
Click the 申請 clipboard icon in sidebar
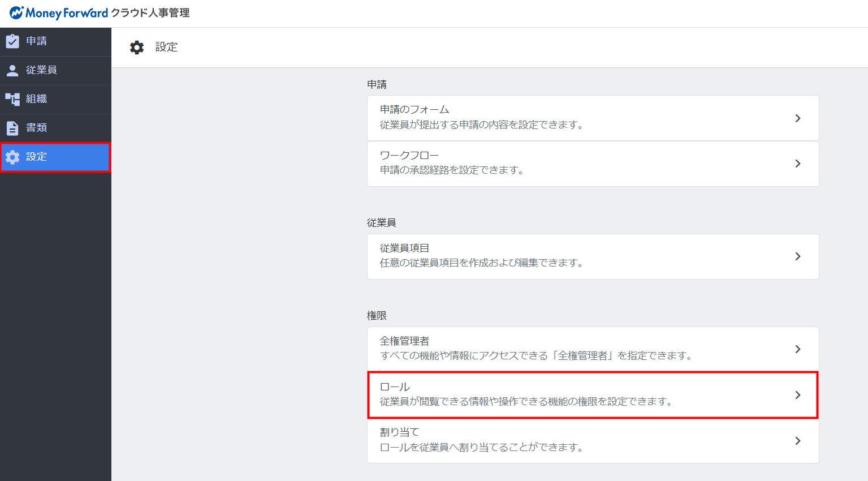pos(12,41)
